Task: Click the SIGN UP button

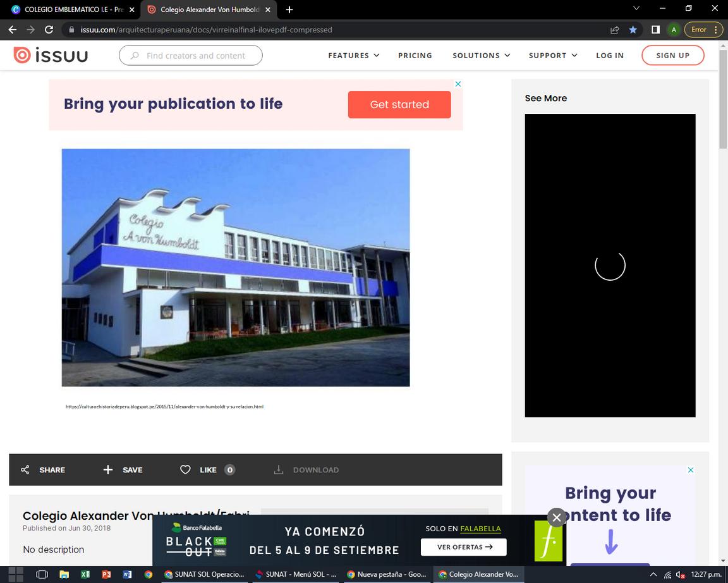Action: tap(673, 55)
